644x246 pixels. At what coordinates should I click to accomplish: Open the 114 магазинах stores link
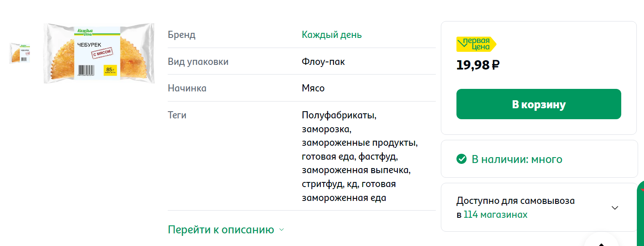coord(495,214)
